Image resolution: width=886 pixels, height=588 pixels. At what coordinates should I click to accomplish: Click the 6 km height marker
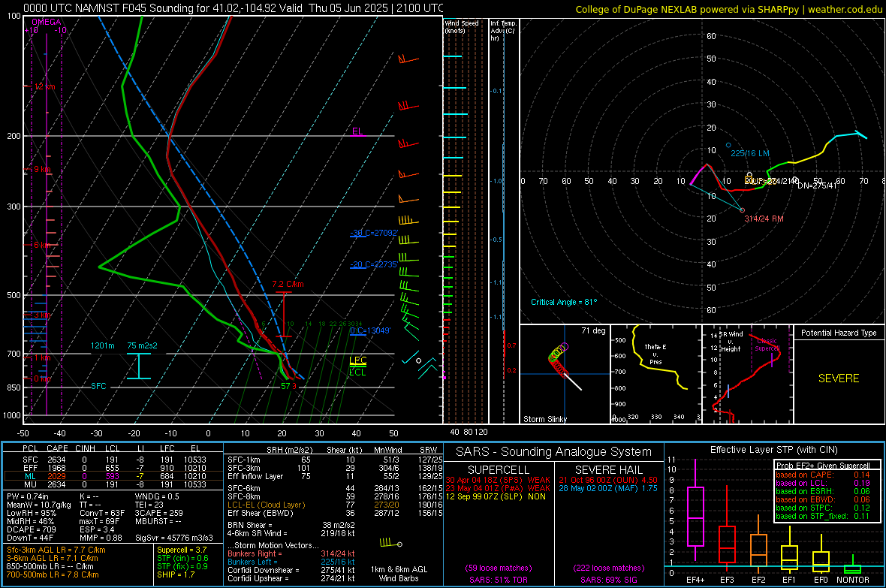pyautogui.click(x=43, y=245)
